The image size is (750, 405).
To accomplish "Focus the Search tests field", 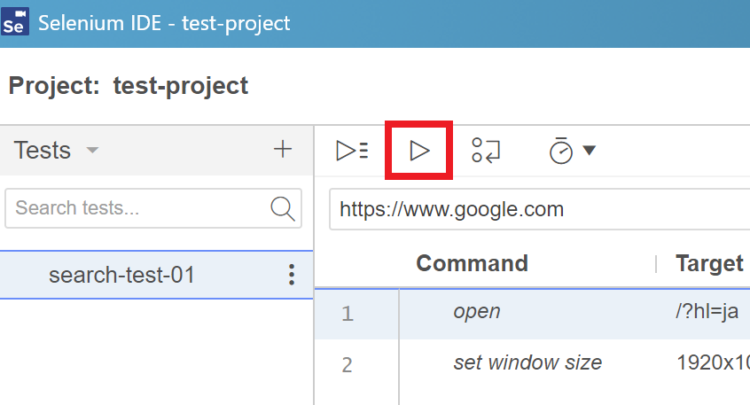I will point(153,208).
